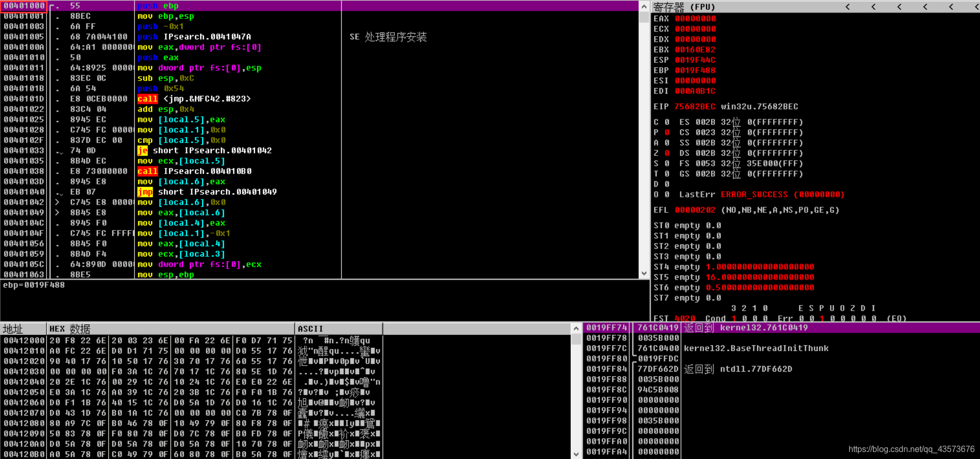Click the S sign flag value

point(667,163)
